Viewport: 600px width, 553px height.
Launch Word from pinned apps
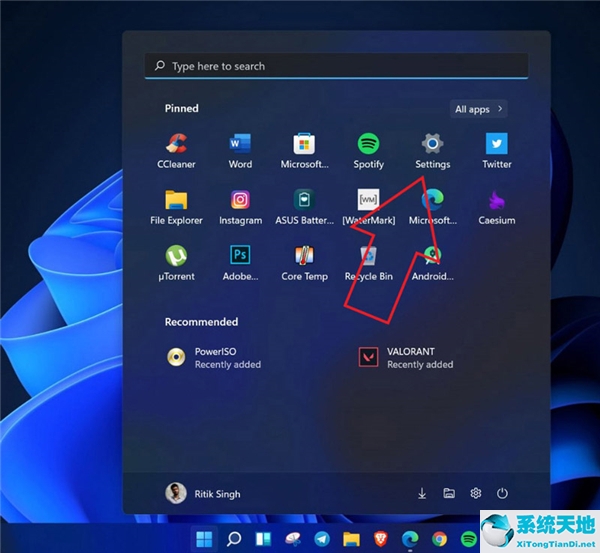tap(240, 151)
